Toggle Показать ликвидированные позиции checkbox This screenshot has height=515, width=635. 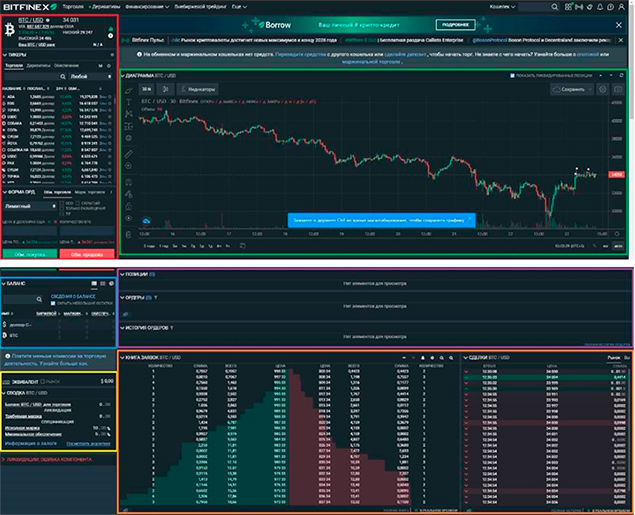click(512, 76)
